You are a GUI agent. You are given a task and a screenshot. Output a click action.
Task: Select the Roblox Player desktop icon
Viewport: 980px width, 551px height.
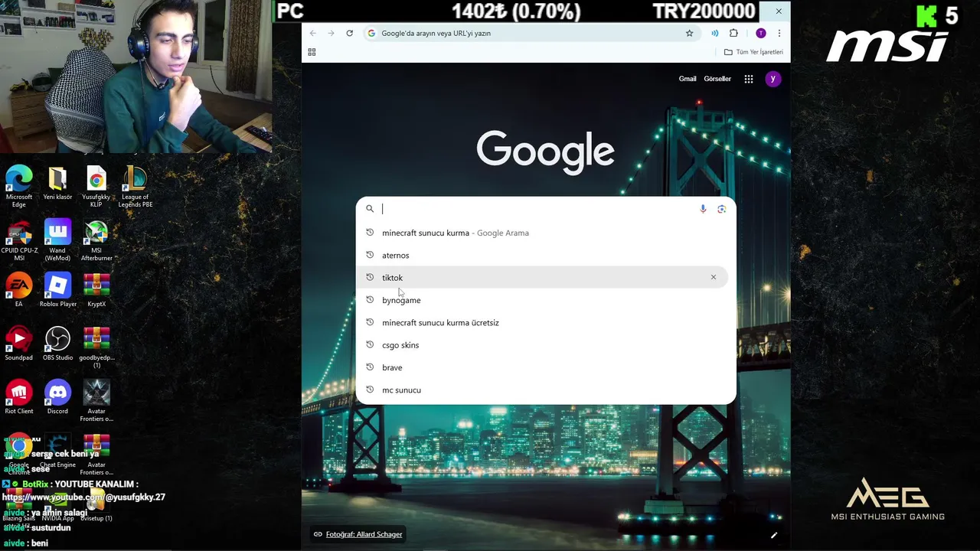(57, 290)
